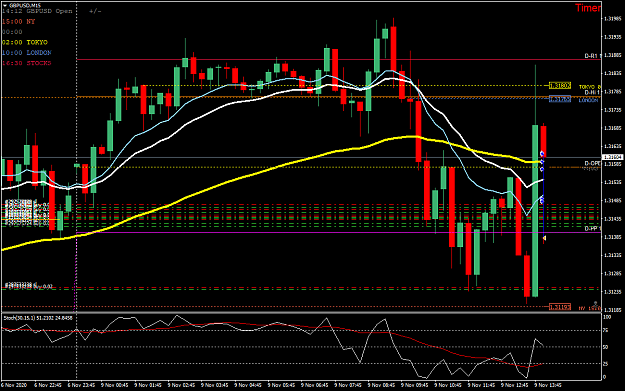Screen dimensions: 625x391
Task: Click the 9 Nov 13:45 time axis label
Action: (x=548, y=385)
